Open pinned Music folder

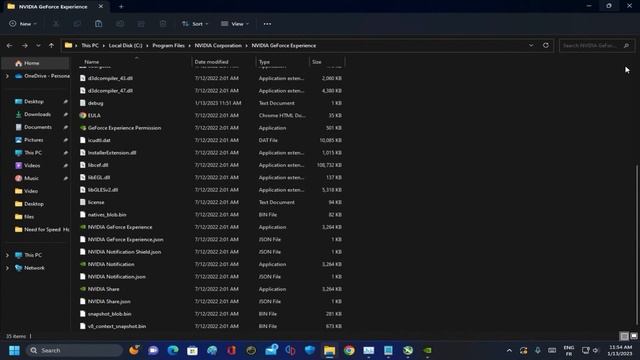[31, 178]
